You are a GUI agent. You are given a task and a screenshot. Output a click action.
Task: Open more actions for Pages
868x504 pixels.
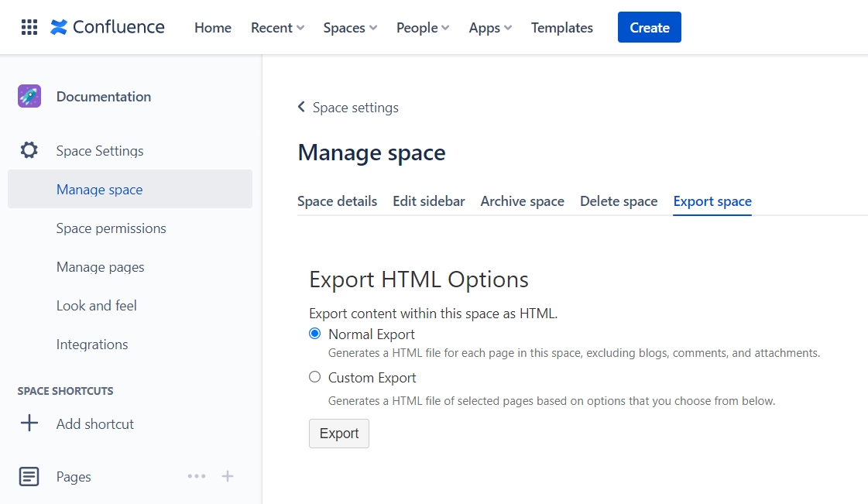(x=197, y=476)
